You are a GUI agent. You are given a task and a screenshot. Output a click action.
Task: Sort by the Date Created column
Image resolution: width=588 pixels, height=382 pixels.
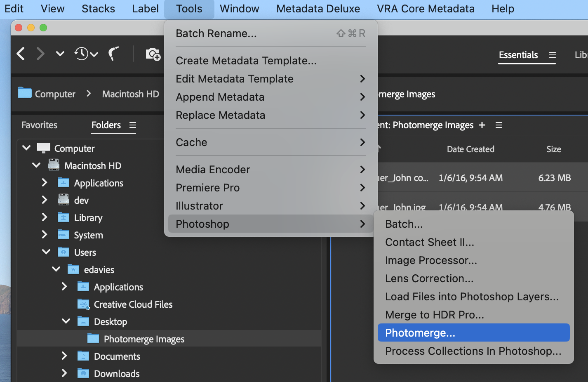pyautogui.click(x=470, y=149)
